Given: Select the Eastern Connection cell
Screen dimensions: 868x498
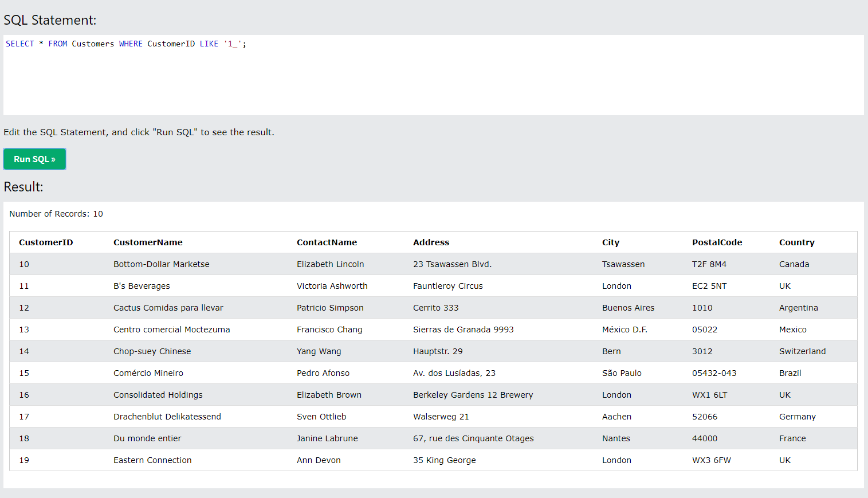Looking at the screenshot, I should point(152,460).
